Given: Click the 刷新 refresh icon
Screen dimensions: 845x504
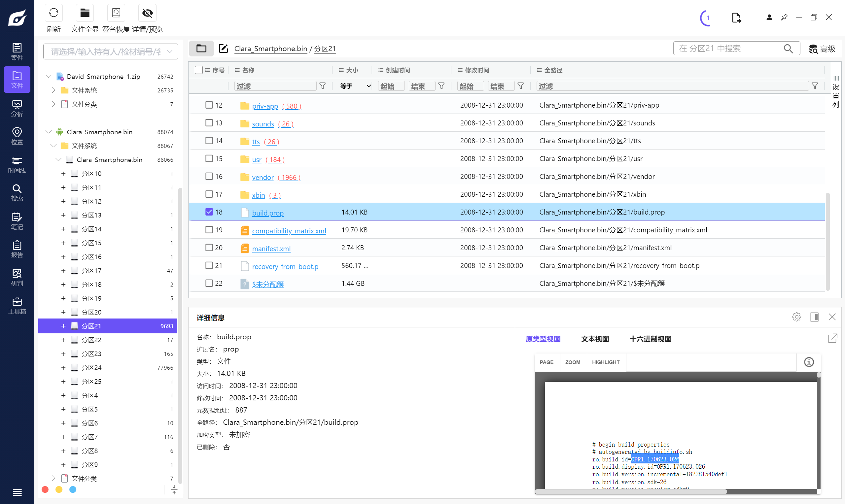Looking at the screenshot, I should [54, 13].
